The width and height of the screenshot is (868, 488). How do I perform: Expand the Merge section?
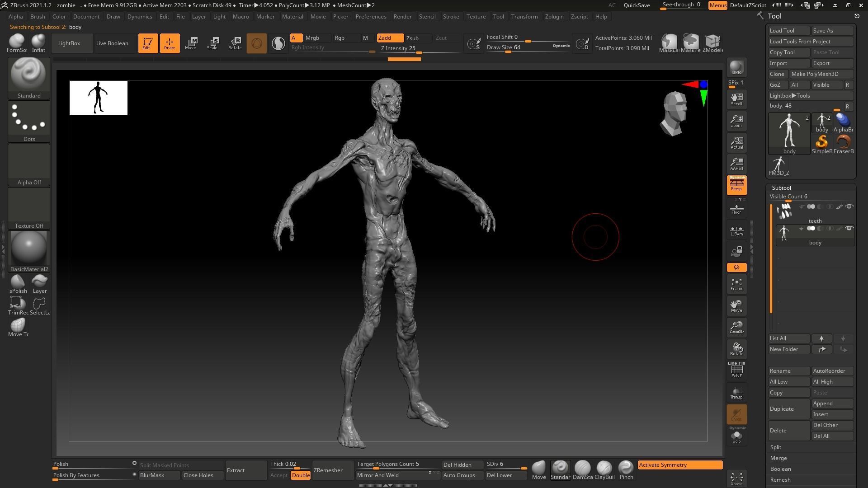pyautogui.click(x=778, y=458)
